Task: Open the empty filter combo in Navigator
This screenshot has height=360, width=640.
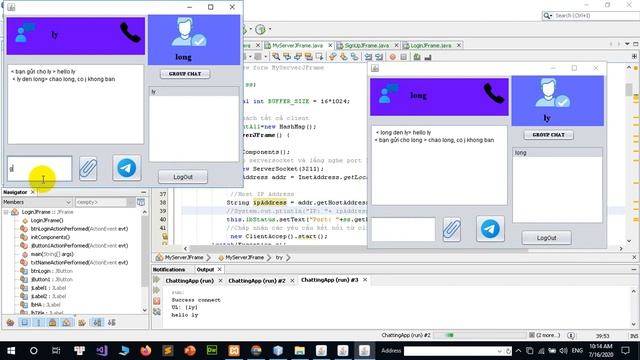Action: point(105,202)
